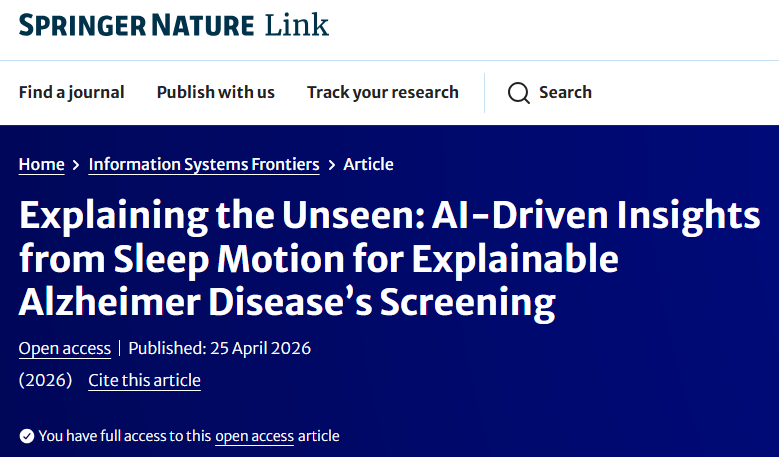Click the article title heading
Image resolution: width=779 pixels, height=457 pixels.
[x=389, y=259]
